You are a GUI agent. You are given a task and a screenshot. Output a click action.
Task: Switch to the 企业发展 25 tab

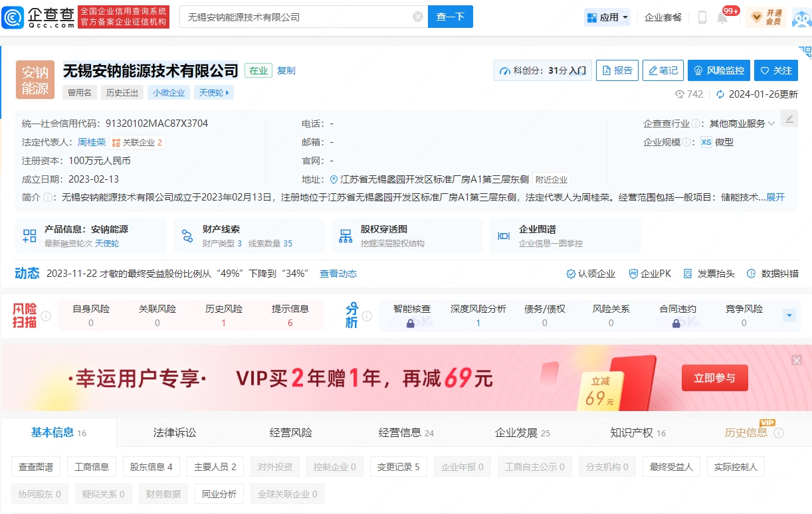(521, 432)
